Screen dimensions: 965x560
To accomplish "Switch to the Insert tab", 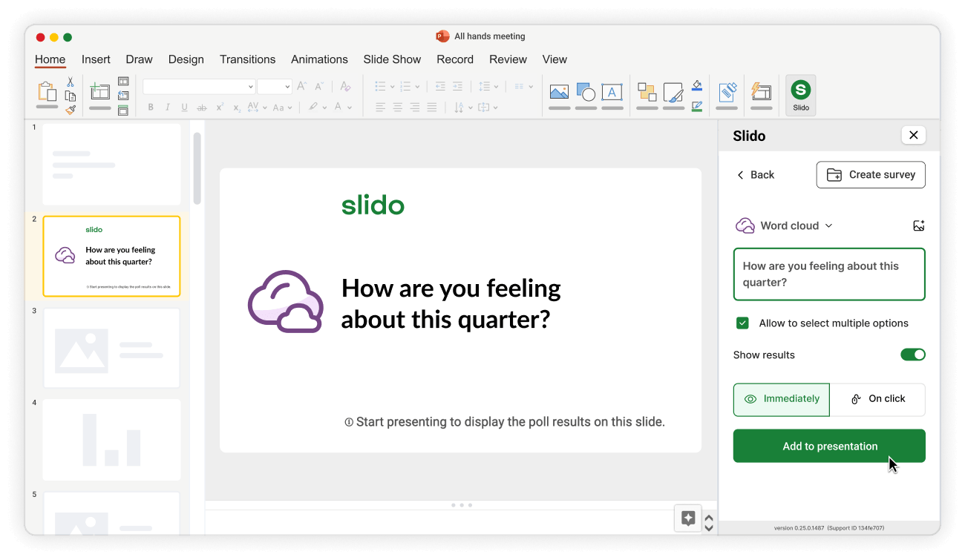I will point(96,59).
